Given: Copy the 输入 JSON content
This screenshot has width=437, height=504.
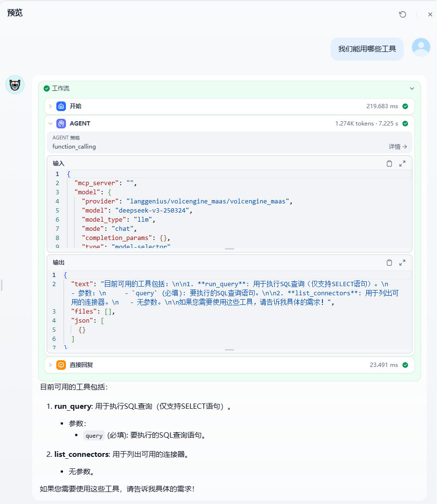Looking at the screenshot, I should click(x=389, y=164).
